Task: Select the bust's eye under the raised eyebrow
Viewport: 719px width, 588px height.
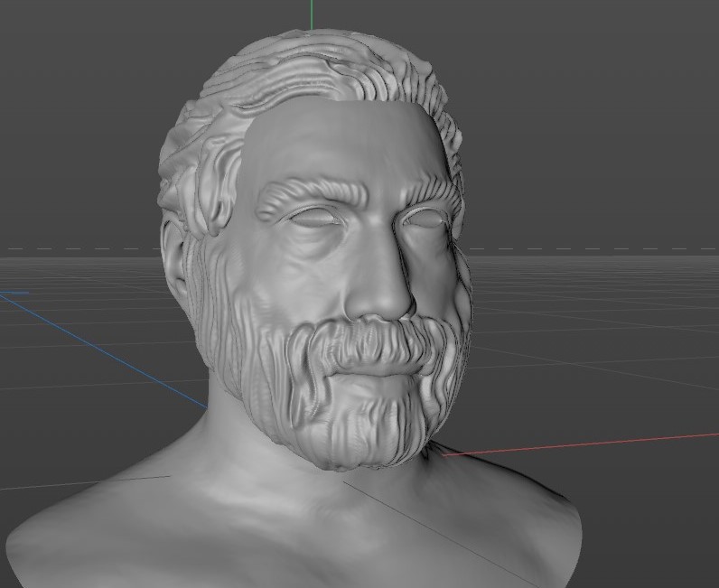Action: coord(313,217)
